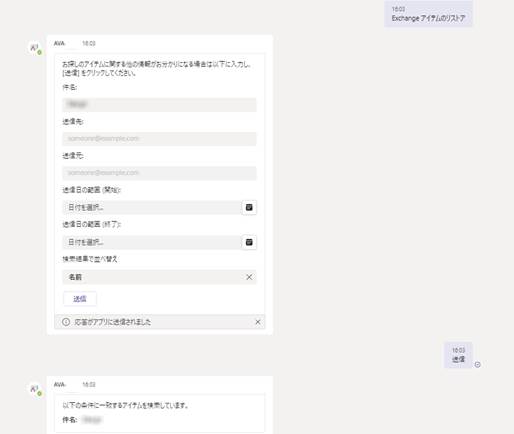Click the 送信 submit button
The width and height of the screenshot is (514, 434).
80,299
